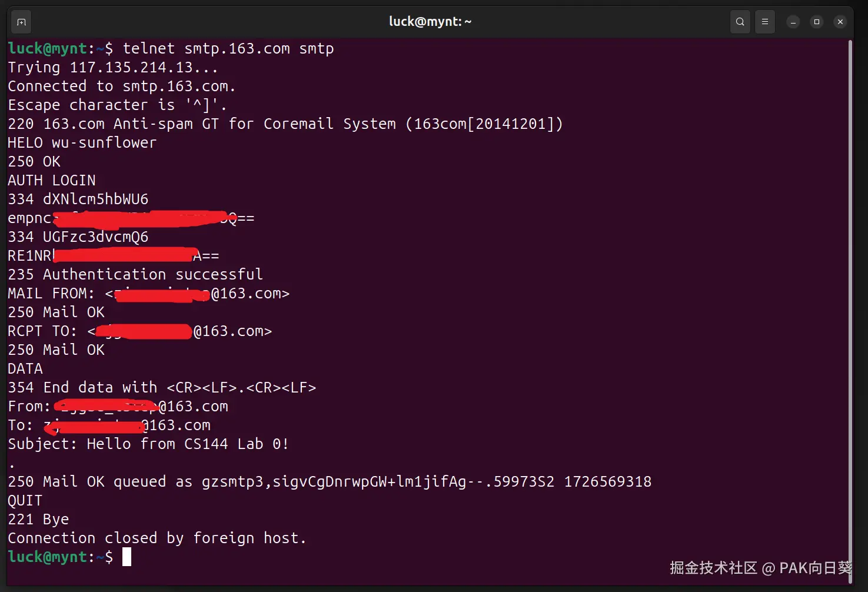Open the hamburger menu
This screenshot has height=592, width=868.
tap(764, 22)
